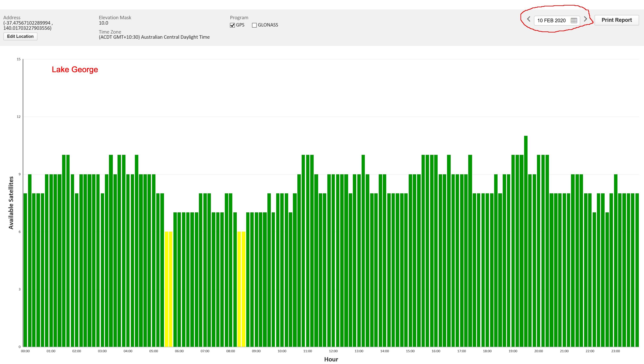Enable the GLONASS program checkbox
The height and width of the screenshot is (364, 644).
click(254, 25)
